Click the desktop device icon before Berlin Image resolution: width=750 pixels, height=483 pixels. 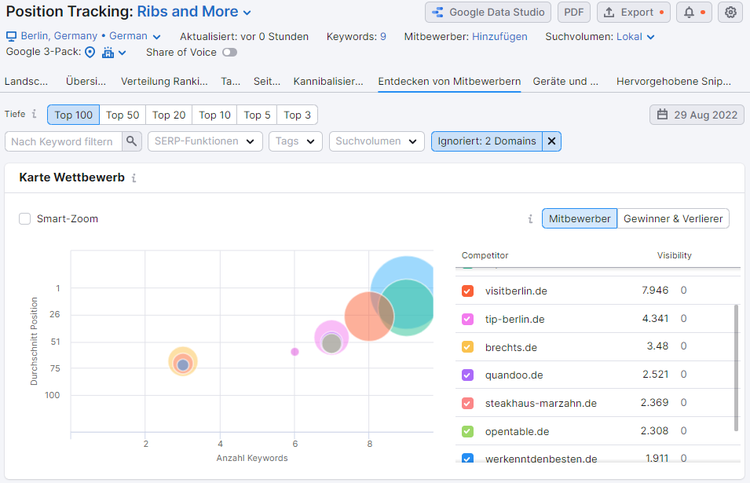click(x=11, y=36)
